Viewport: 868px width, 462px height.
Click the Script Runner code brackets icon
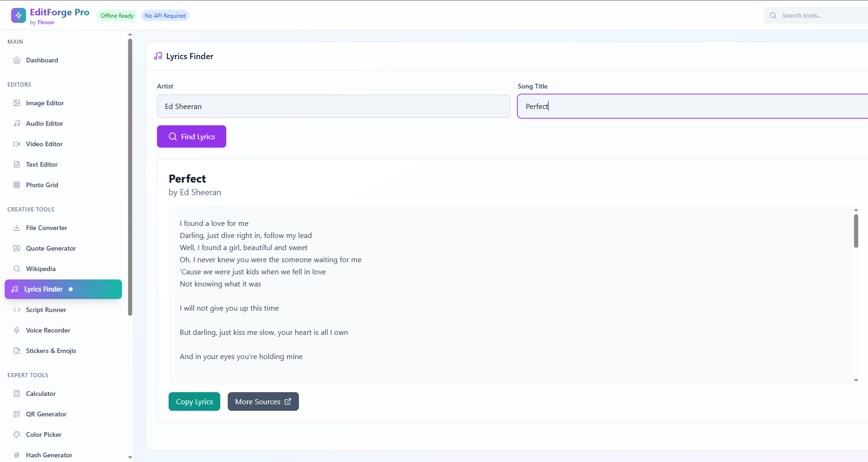(x=17, y=310)
